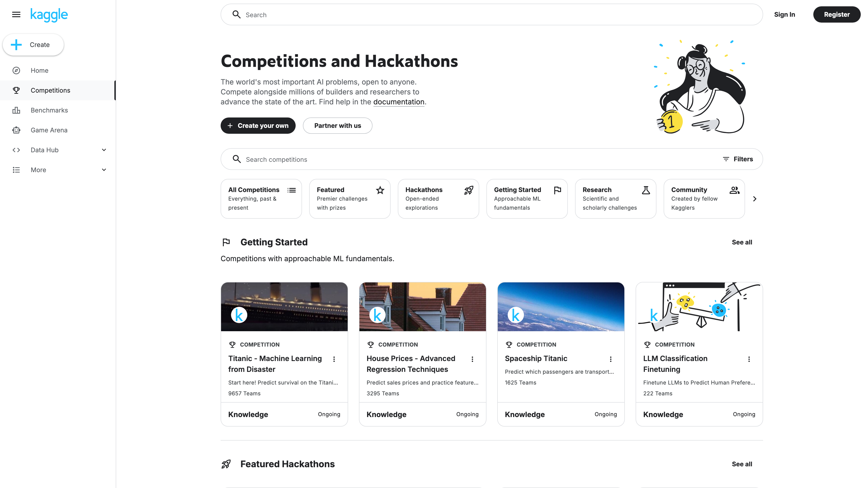Click the All Competitions list icon
The width and height of the screenshot is (868, 488).
click(x=291, y=190)
